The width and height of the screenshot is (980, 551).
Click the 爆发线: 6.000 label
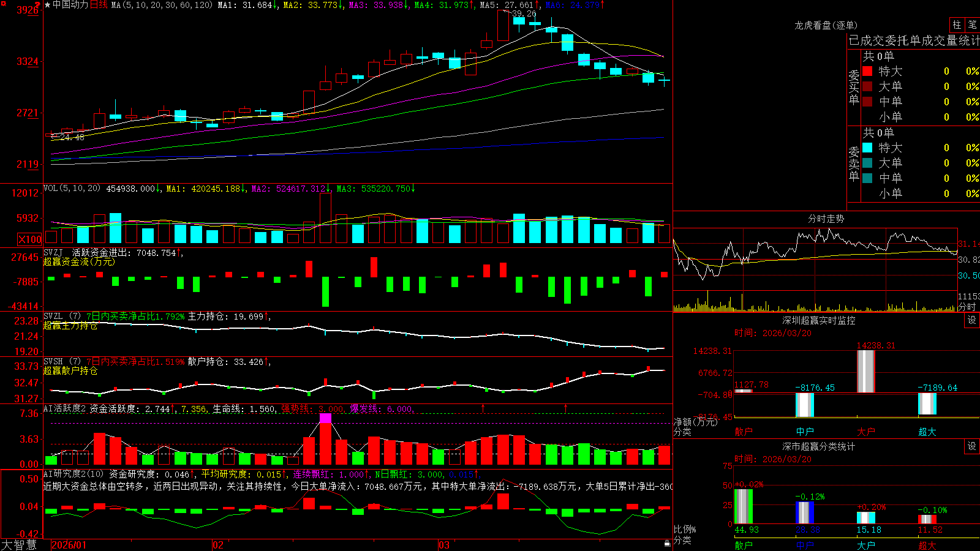tap(381, 409)
